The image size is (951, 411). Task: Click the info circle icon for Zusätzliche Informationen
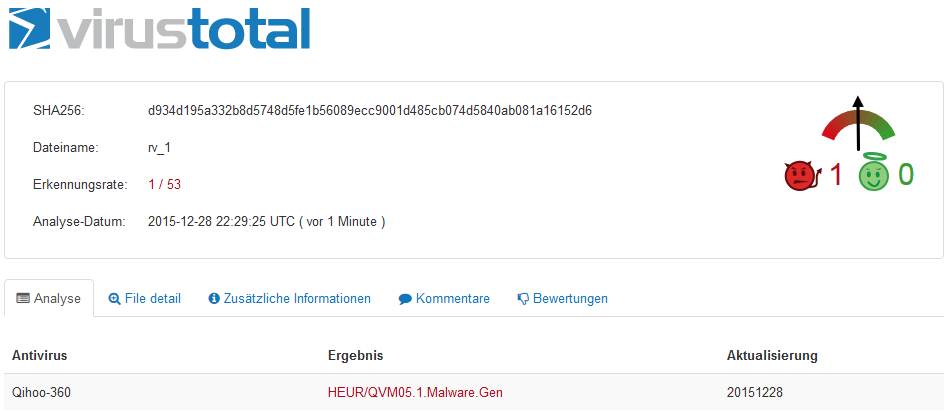point(213,299)
